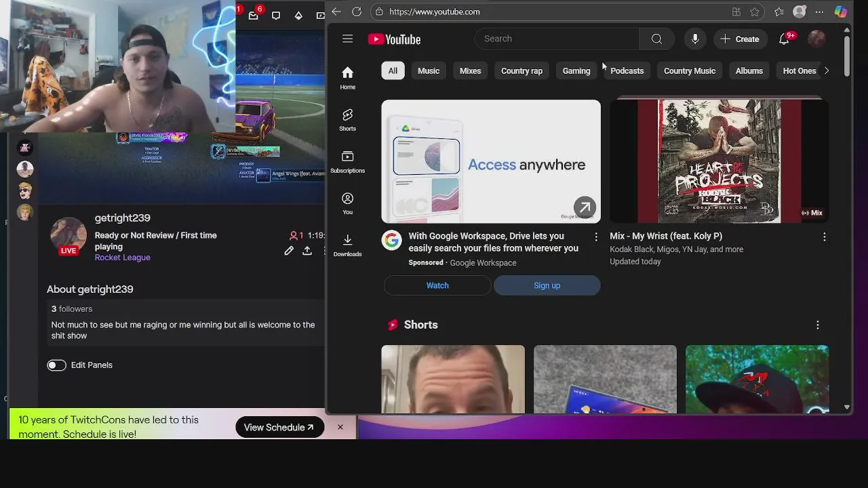The image size is (868, 488).
Task: Open the Rocket League category link
Action: pos(123,258)
